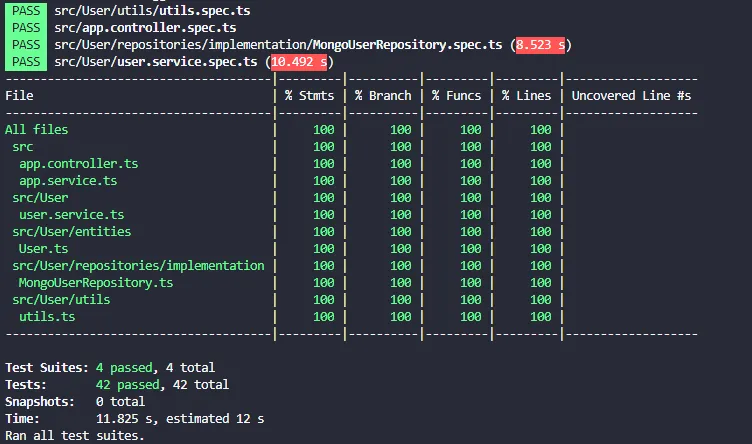Viewport: 752px width, 444px height.
Task: Click the 8.523 s duration highlight
Action: [x=540, y=45]
